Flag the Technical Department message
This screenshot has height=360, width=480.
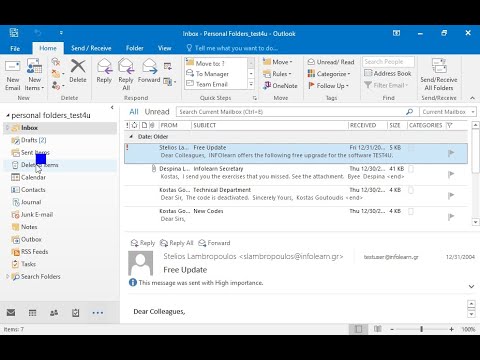click(451, 196)
